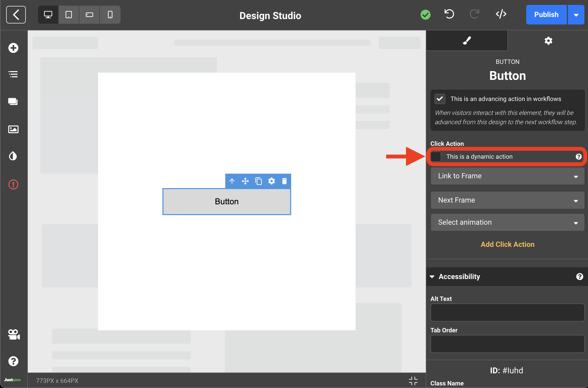Click Add Click Action link
588x388 pixels.
[507, 244]
